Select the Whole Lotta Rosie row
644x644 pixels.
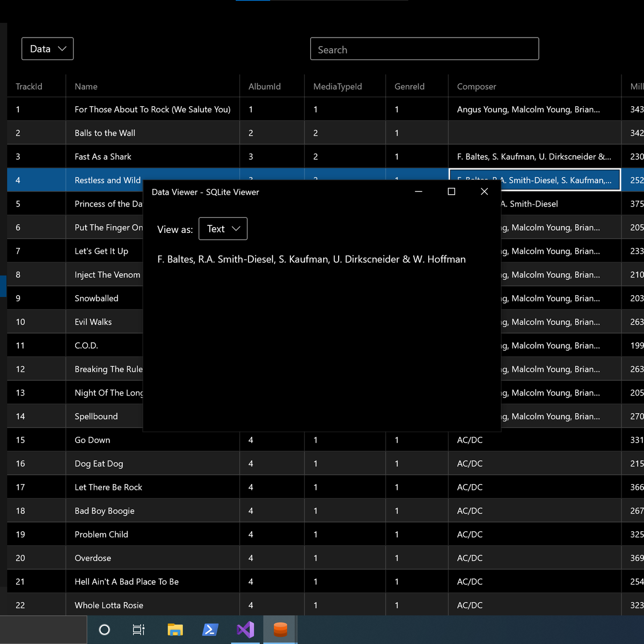pyautogui.click(x=109, y=605)
